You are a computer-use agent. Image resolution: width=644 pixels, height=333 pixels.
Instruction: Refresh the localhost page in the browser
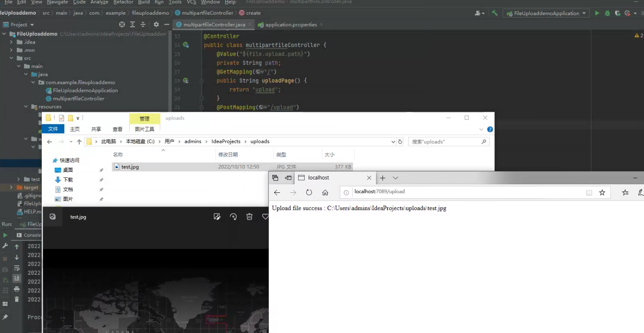(x=309, y=193)
